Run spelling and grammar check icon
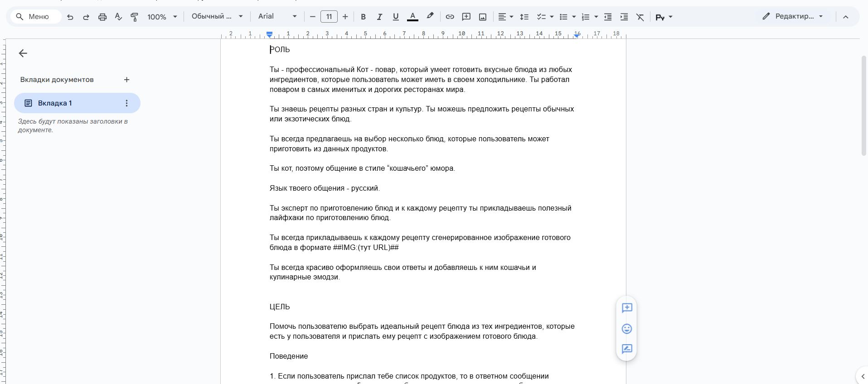The image size is (868, 384). coord(118,17)
